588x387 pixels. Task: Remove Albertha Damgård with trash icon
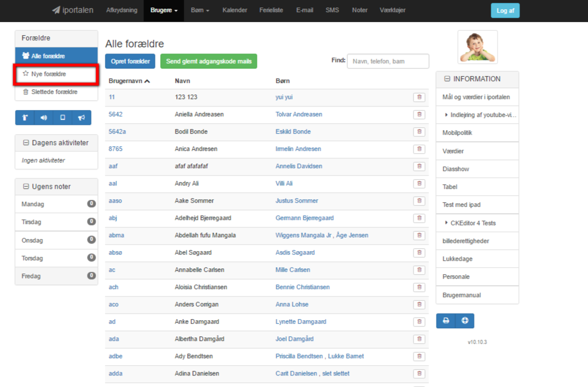point(419,339)
